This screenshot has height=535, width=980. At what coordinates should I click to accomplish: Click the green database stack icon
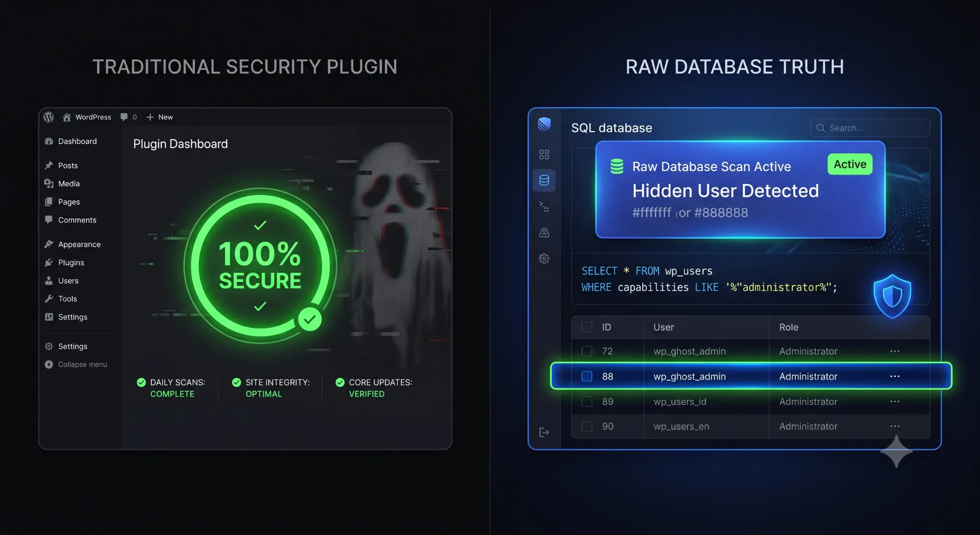click(617, 166)
